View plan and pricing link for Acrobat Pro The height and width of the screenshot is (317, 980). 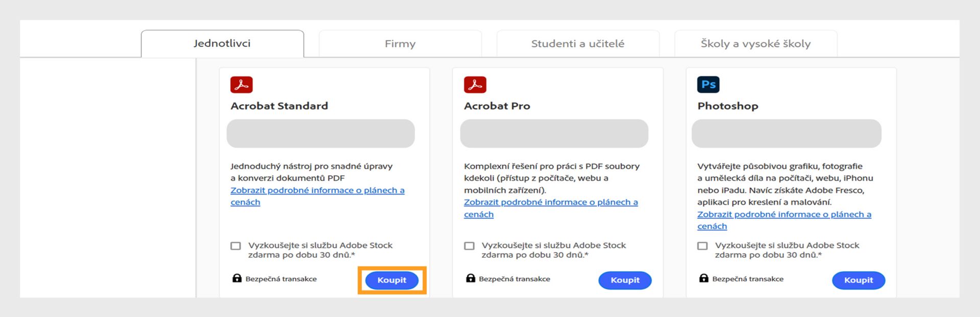(551, 202)
